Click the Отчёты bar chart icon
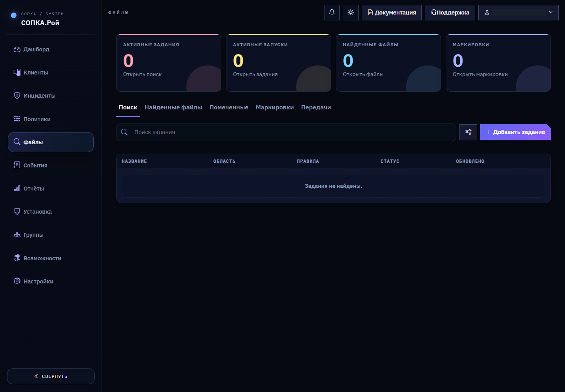 click(x=17, y=189)
